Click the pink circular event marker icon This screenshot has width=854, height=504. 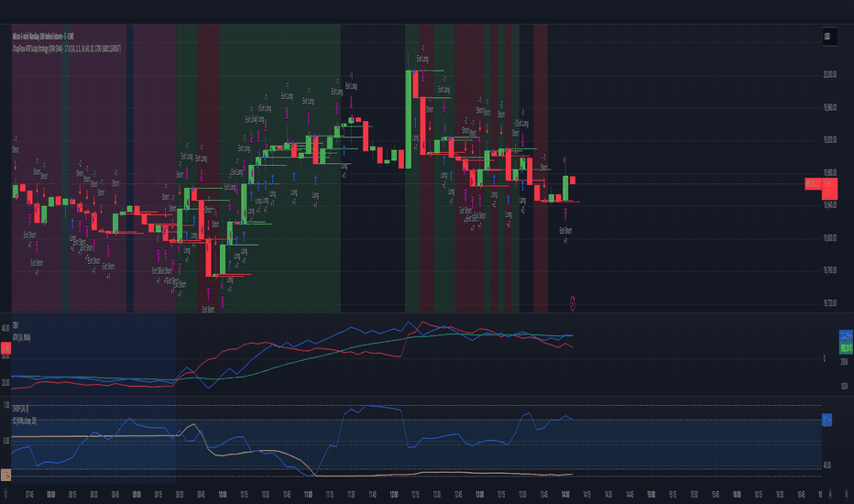click(x=573, y=303)
